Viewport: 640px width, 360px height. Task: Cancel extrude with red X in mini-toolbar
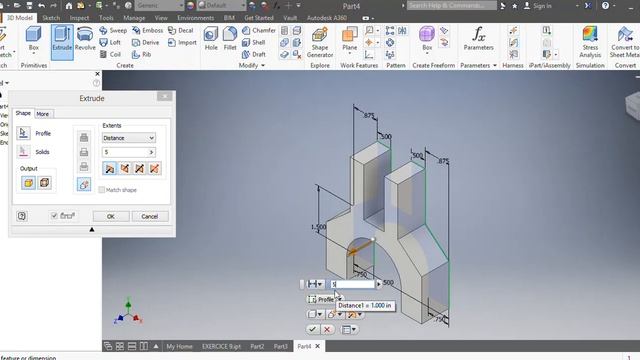tap(327, 329)
